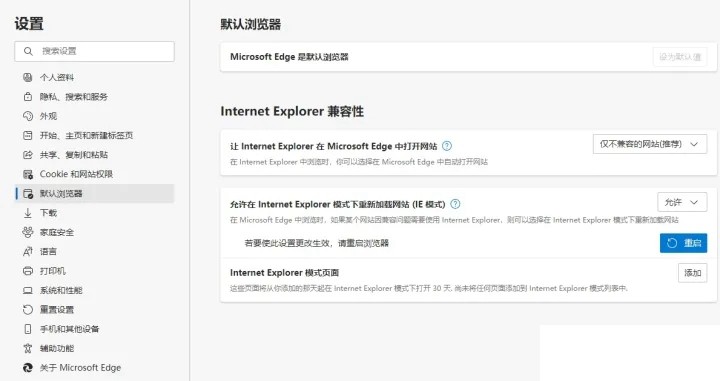Click help icon next to 让 Internet Explorer 在 Edge 中打开网站
The height and width of the screenshot is (381, 720).
pos(447,146)
